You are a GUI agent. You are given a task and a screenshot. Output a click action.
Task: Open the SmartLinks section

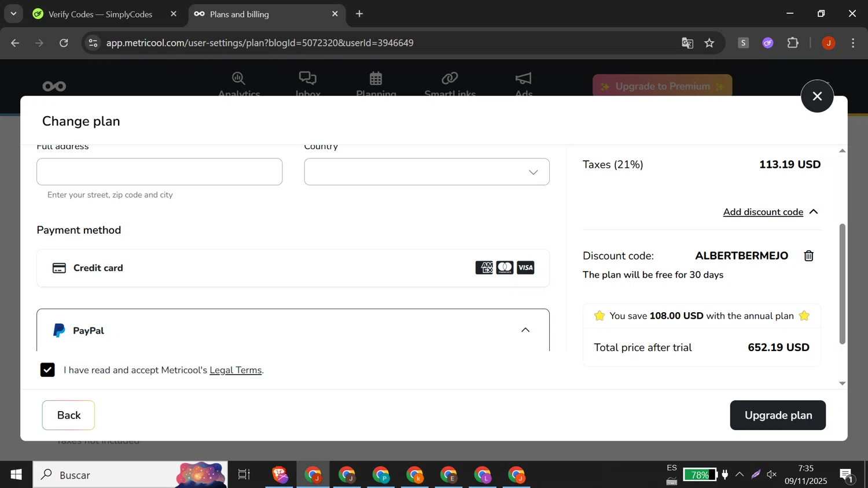coord(450,84)
